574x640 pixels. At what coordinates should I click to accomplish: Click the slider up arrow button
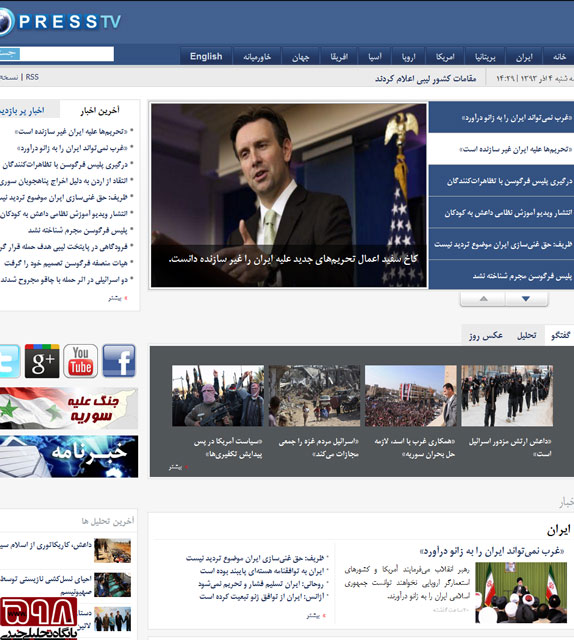(483, 299)
